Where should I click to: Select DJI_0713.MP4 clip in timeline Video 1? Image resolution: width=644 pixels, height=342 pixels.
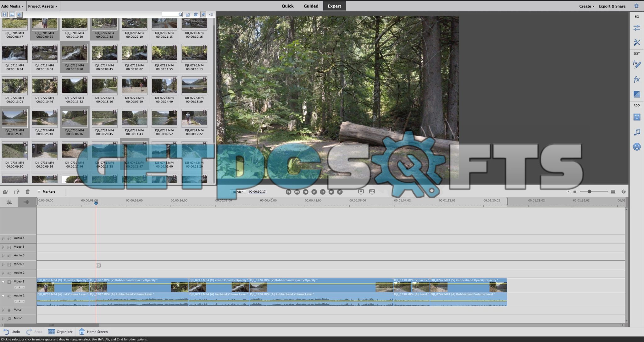[219, 285]
